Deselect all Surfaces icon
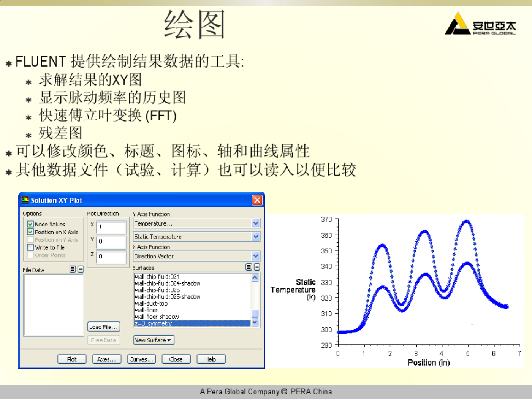The height and width of the screenshot is (399, 532). pos(257,267)
